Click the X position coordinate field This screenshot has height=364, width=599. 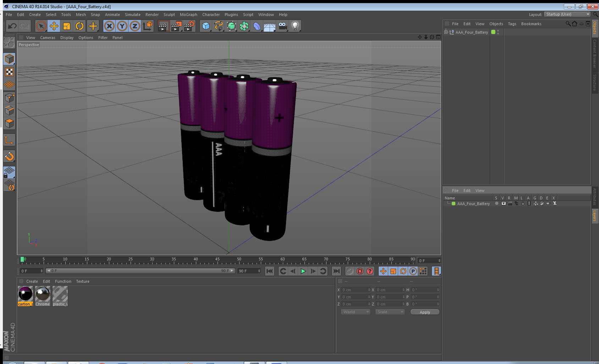[x=356, y=290]
